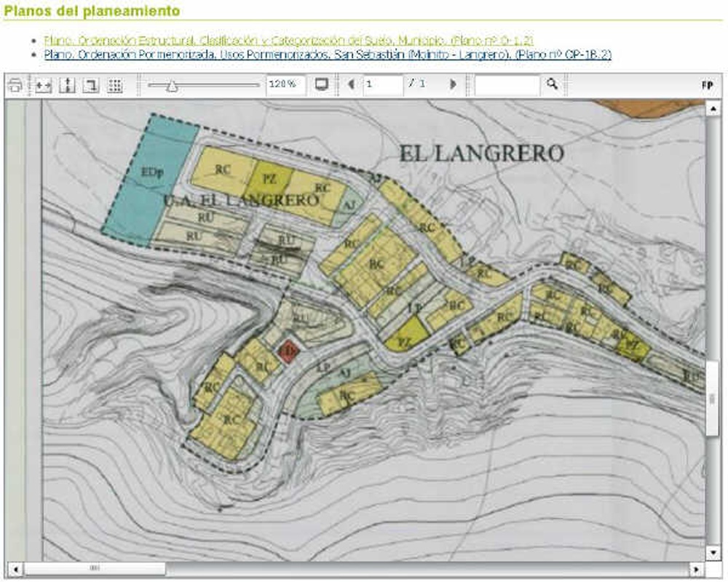The image size is (728, 582).
Task: Open the Plano Ordenación Estructural link
Action: pyautogui.click(x=288, y=40)
